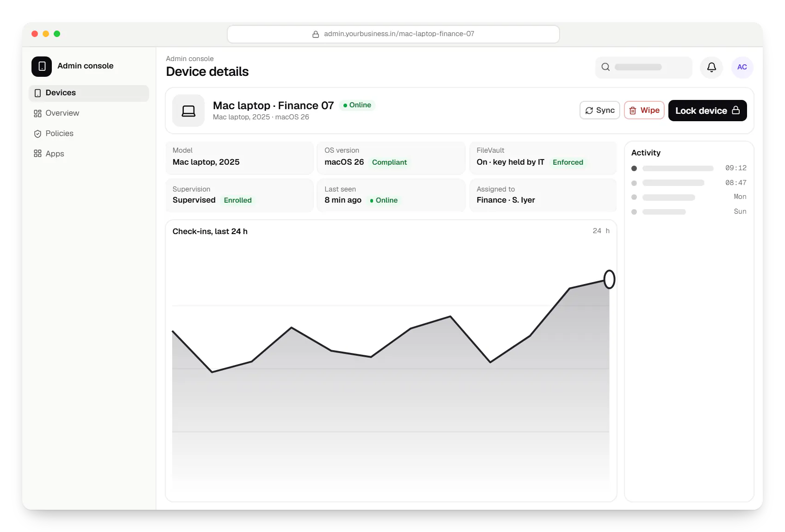The width and height of the screenshot is (785, 532).
Task: Click the Online status badge near title
Action: 357,105
